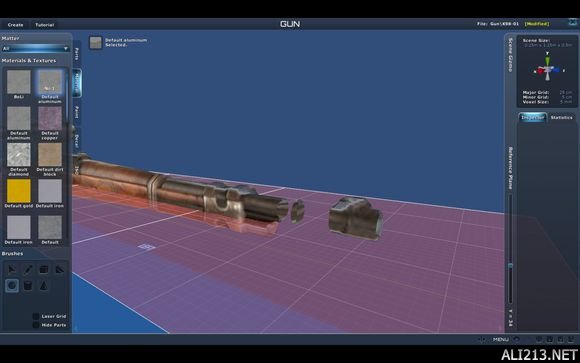Select the Default copper material
The width and height of the screenshot is (580, 363).
pyautogui.click(x=50, y=118)
